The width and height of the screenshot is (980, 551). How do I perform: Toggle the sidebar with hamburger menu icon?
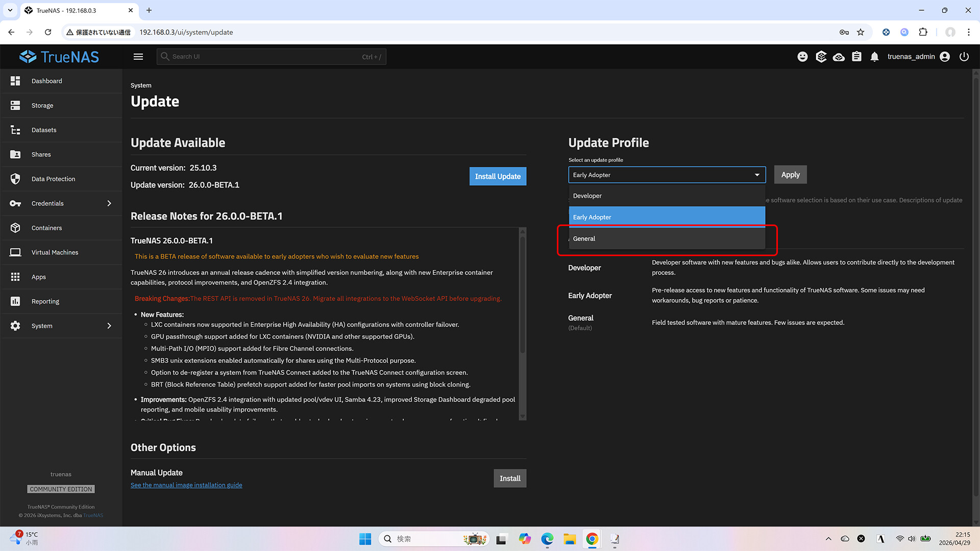tap(138, 57)
